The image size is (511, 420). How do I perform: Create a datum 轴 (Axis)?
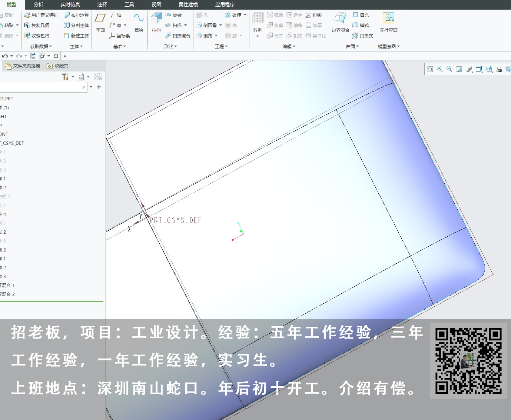(116, 15)
